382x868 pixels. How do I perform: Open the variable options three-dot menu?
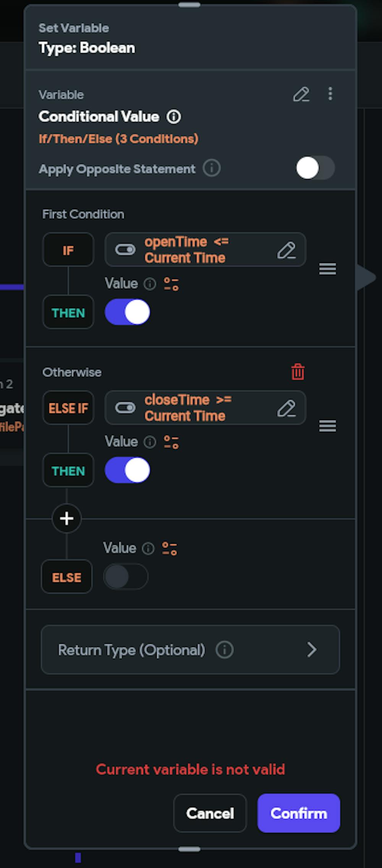330,95
